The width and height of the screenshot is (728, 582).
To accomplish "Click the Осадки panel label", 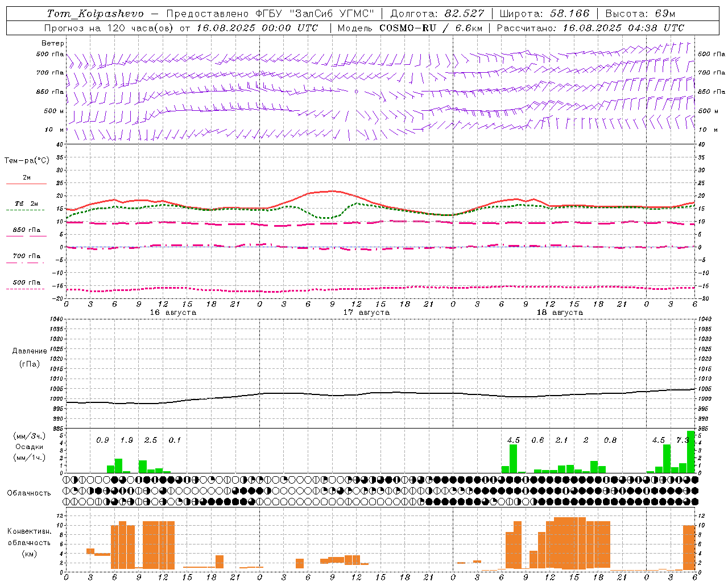I will pos(29,447).
